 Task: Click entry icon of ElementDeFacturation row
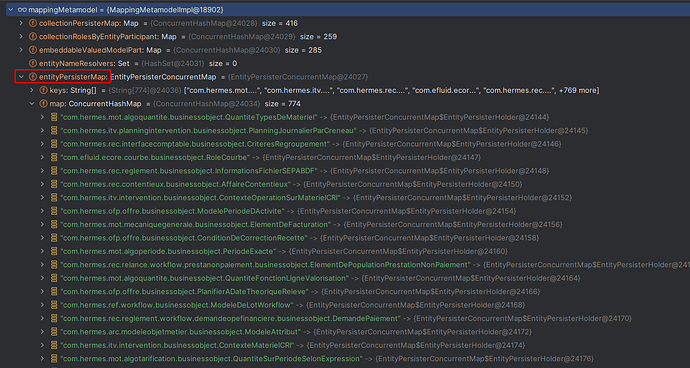pyautogui.click(x=54, y=224)
